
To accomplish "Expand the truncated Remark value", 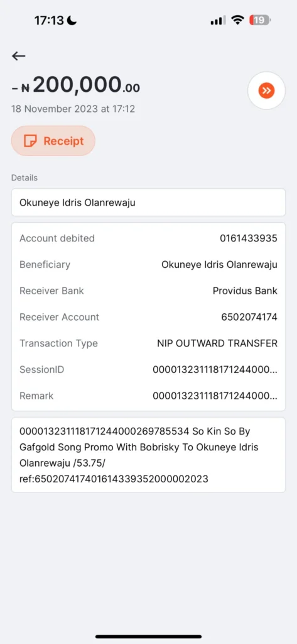I will 215,396.
